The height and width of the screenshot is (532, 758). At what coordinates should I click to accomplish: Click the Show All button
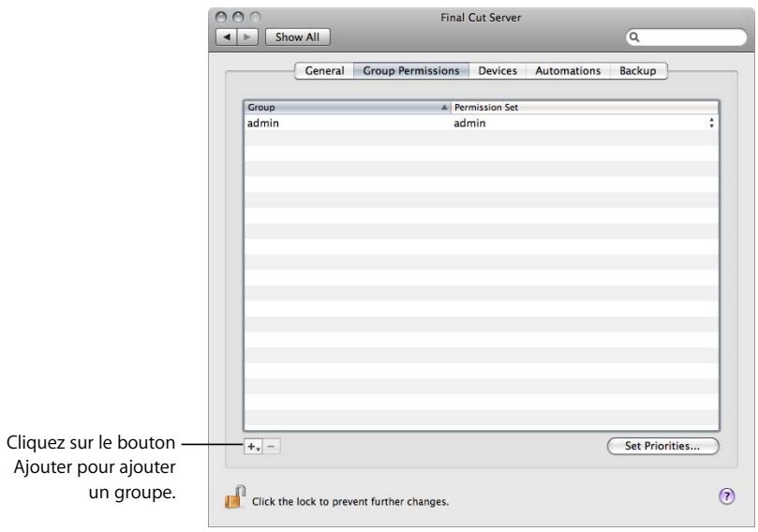tap(297, 37)
